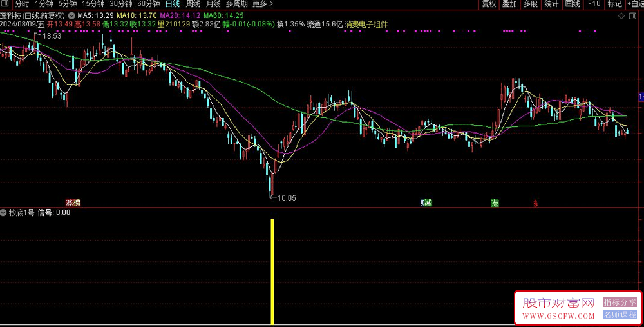Click the 深科技(日线.前复权) title
Screen dimensions: 644x327
click(x=32, y=15)
